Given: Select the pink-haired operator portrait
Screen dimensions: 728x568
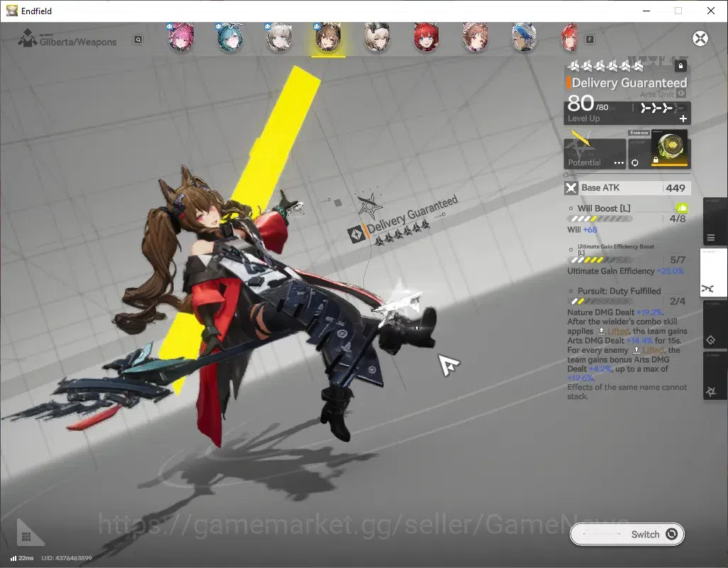Looking at the screenshot, I should click(x=181, y=38).
